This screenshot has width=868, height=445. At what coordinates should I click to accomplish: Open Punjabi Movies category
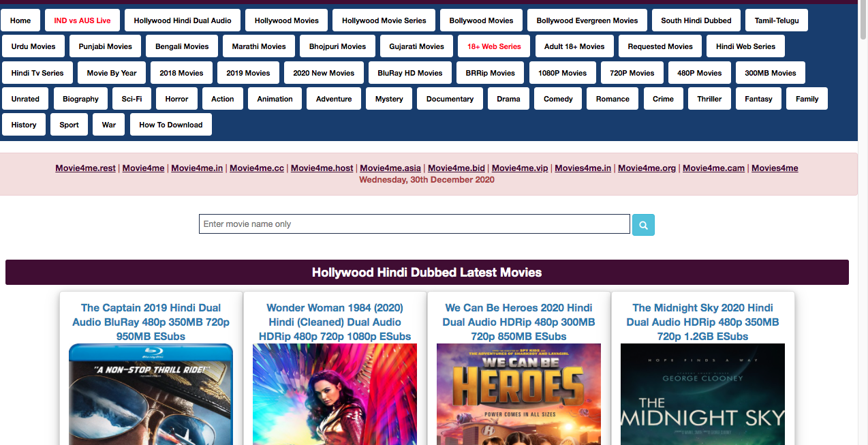coord(106,46)
